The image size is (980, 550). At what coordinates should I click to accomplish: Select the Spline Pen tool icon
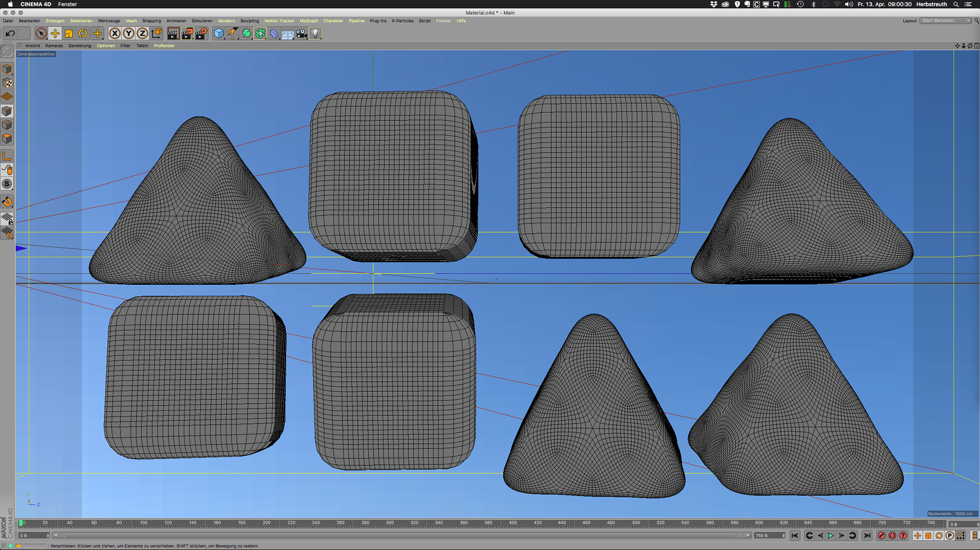233,34
